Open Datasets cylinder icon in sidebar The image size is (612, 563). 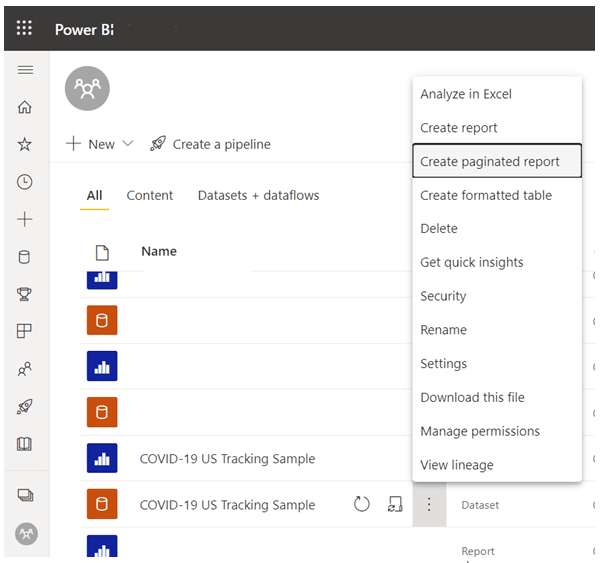pos(24,257)
